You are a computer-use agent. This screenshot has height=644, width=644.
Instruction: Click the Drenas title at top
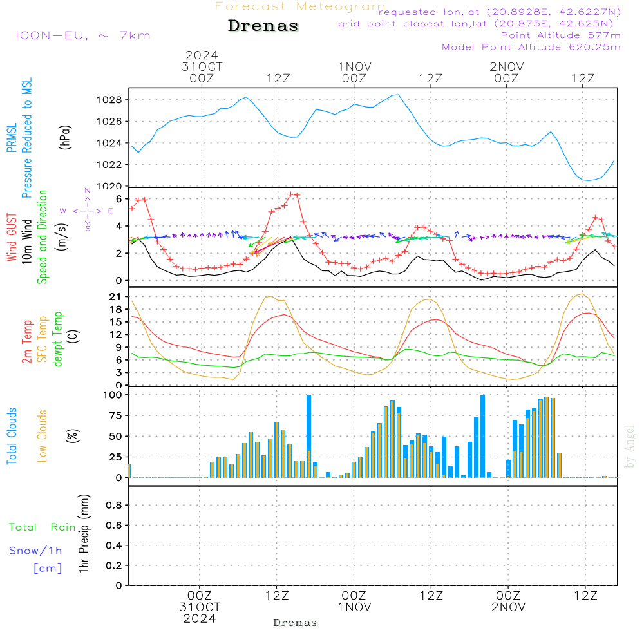(263, 26)
